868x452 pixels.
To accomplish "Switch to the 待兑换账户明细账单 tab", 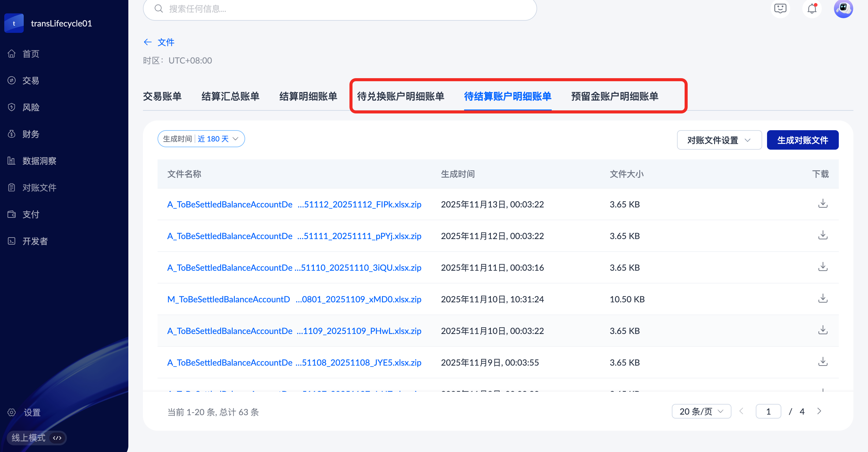I will [400, 96].
